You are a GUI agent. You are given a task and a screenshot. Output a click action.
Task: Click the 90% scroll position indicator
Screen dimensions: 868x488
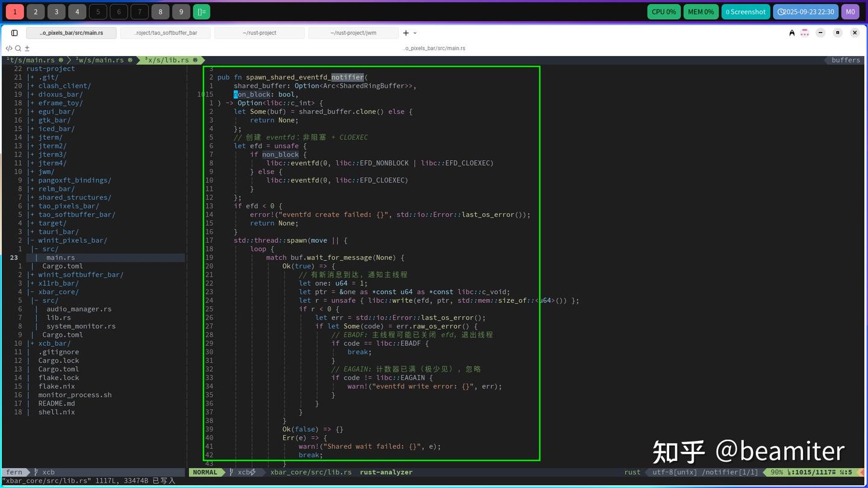778,472
